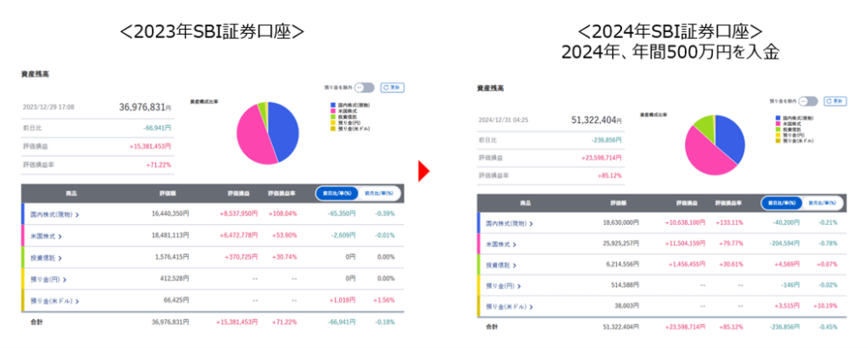Click -204,594円 day-change cell
The height and width of the screenshot is (348, 868).
point(784,244)
